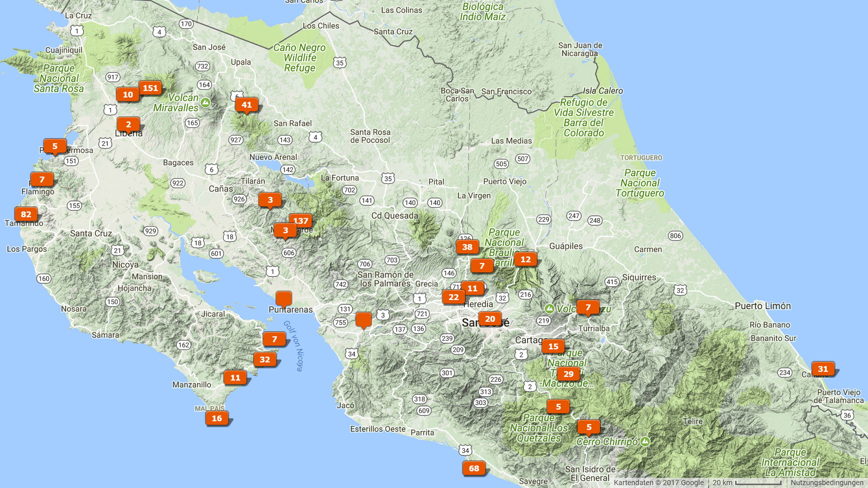Select the 82 marker at Tamarindo
This screenshot has width=868, height=488.
(26, 214)
